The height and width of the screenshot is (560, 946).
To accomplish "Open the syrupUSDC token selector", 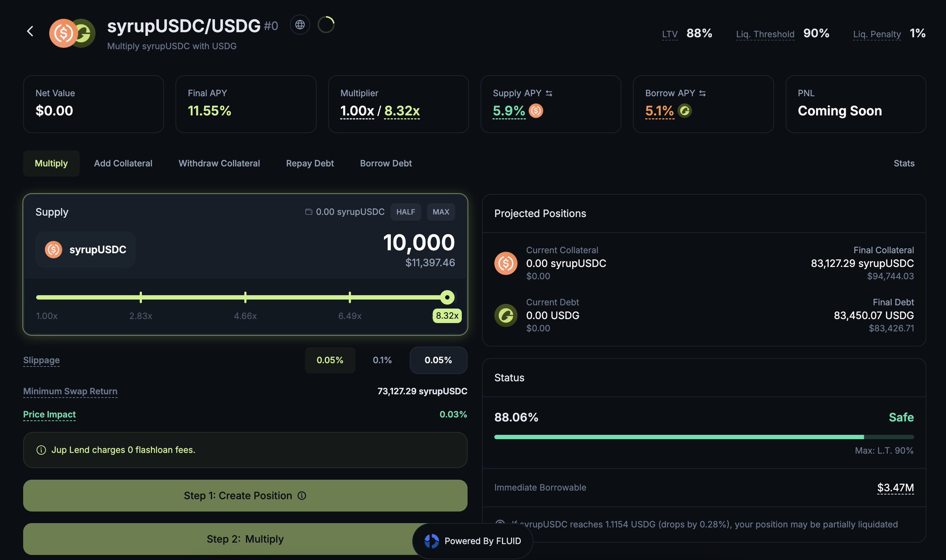I will (85, 250).
